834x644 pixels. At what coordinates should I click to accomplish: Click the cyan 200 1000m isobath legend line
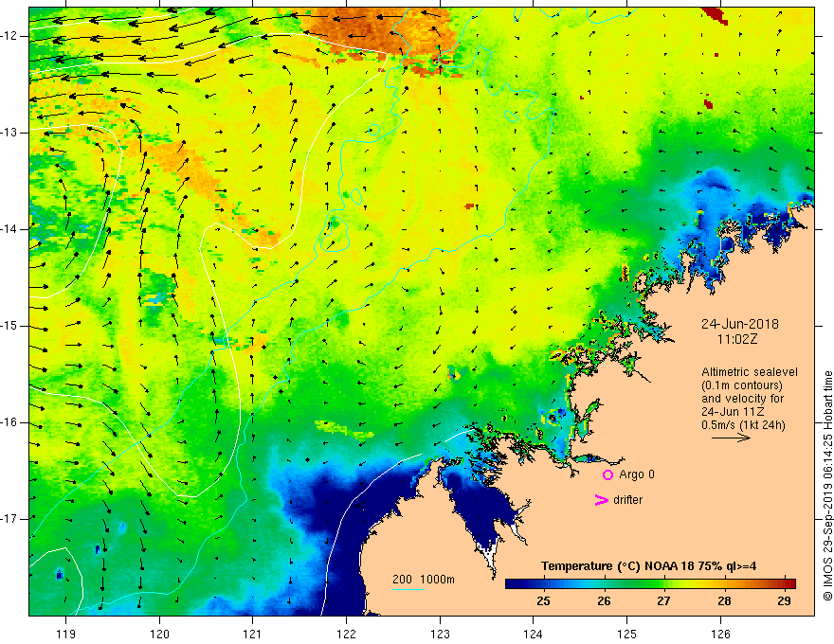408,589
